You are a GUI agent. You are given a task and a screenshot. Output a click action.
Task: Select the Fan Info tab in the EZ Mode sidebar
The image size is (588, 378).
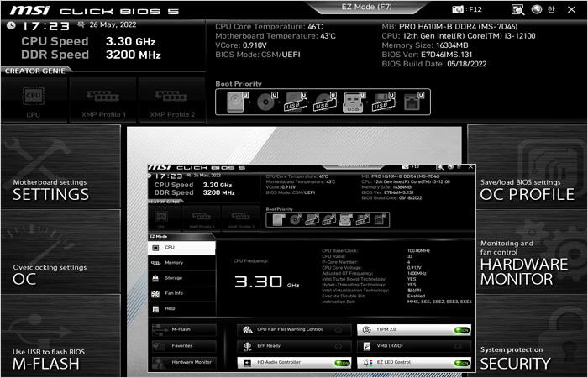[x=182, y=293]
